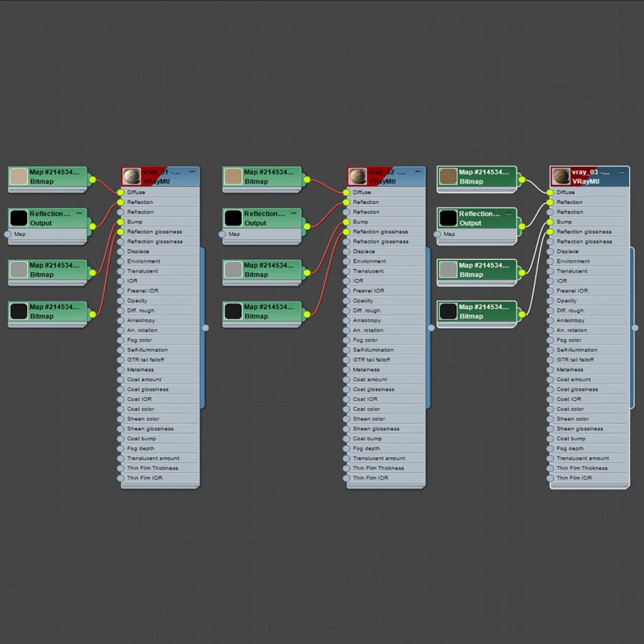Click the Map input socket of the middle Reflection Output node
This screenshot has height=644, width=644.
223,234
